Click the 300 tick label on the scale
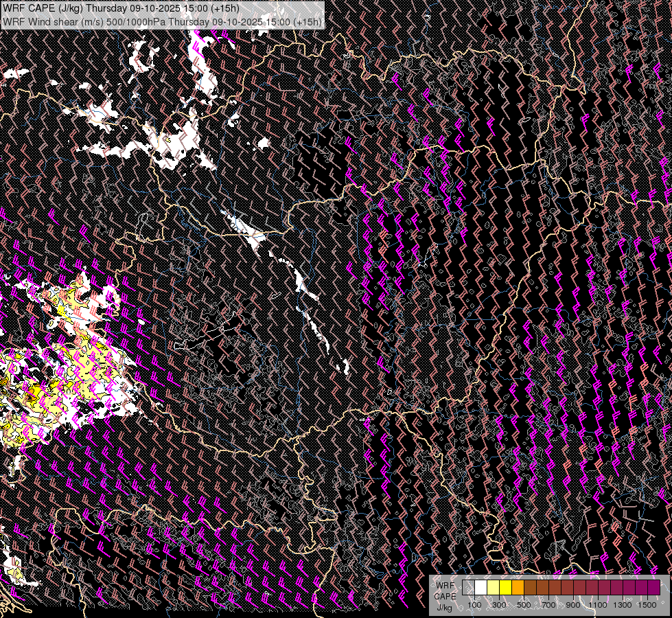The width and height of the screenshot is (672, 618). tap(499, 605)
